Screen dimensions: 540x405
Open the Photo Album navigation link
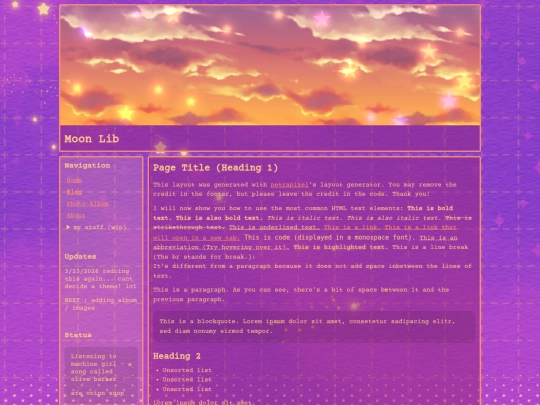(x=87, y=204)
